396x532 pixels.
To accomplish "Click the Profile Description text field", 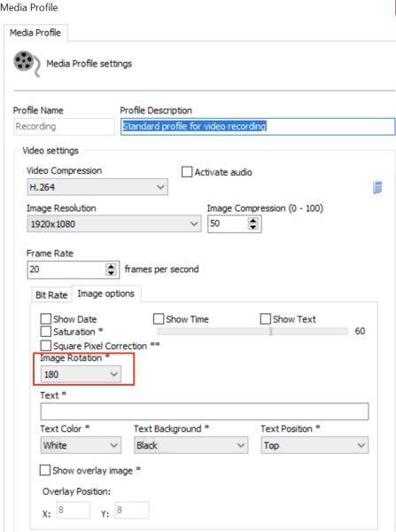I will [x=258, y=127].
